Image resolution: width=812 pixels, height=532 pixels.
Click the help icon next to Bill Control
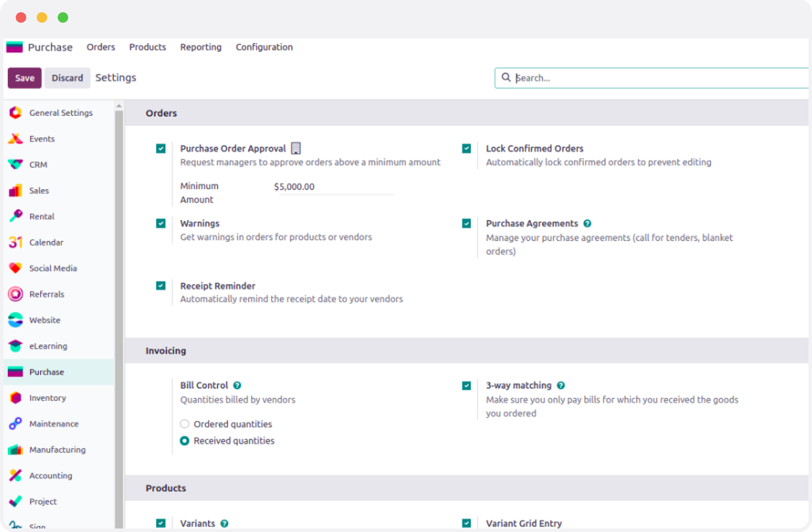pos(237,385)
